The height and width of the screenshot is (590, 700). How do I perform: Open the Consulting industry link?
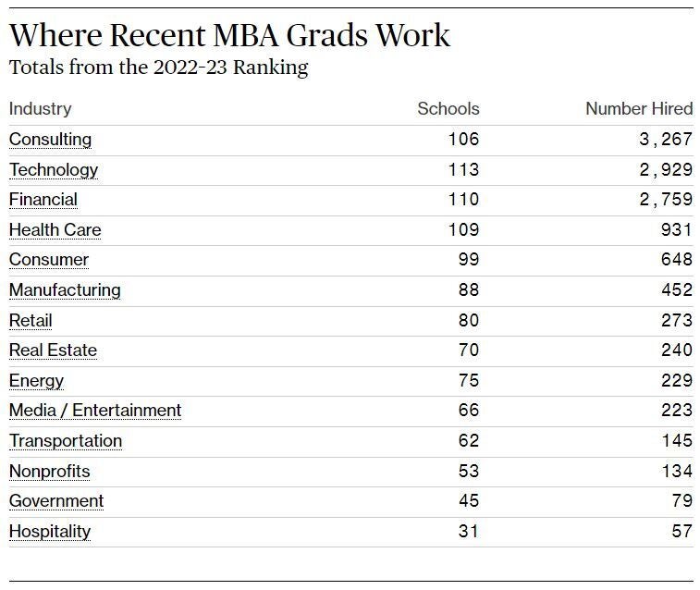tap(51, 140)
